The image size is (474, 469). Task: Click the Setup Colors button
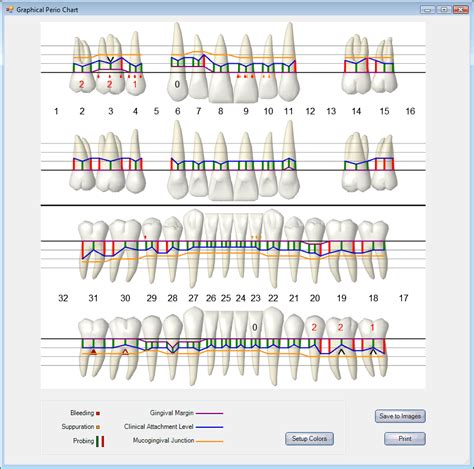tap(309, 439)
